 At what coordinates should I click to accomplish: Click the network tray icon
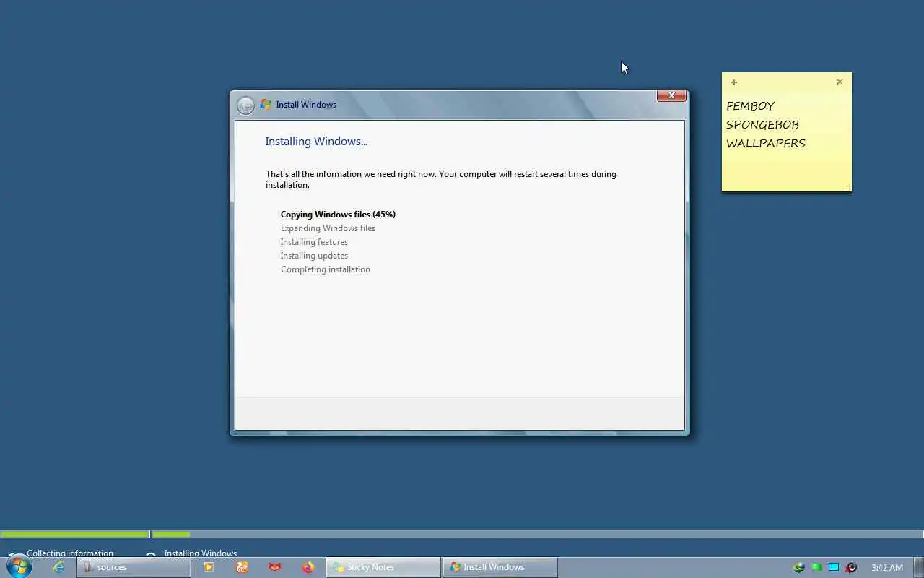click(799, 567)
